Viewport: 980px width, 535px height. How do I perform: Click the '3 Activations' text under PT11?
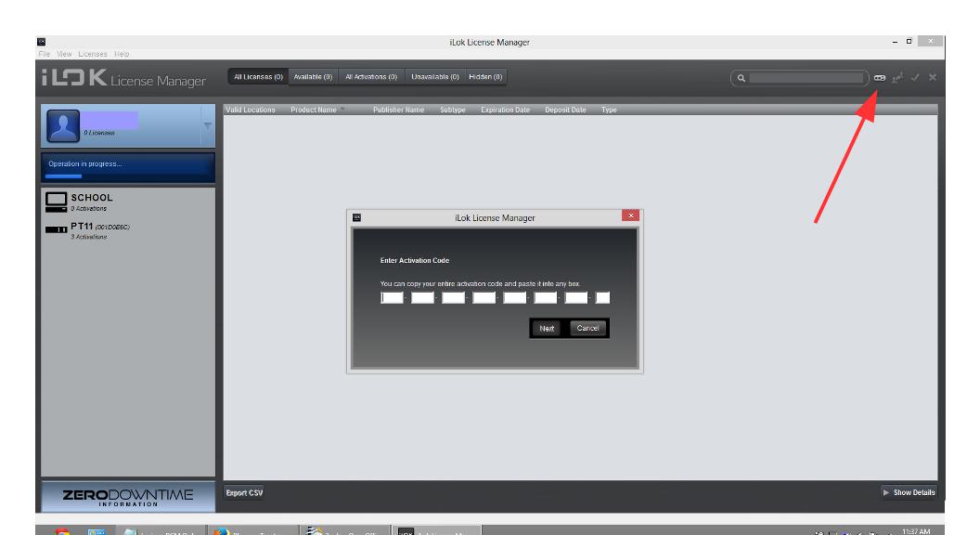click(x=88, y=237)
